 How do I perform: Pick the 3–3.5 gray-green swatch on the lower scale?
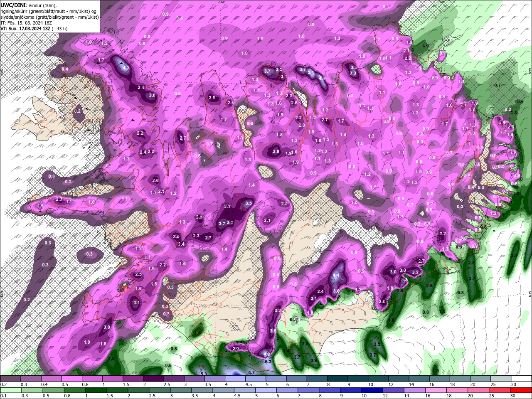click(181, 390)
